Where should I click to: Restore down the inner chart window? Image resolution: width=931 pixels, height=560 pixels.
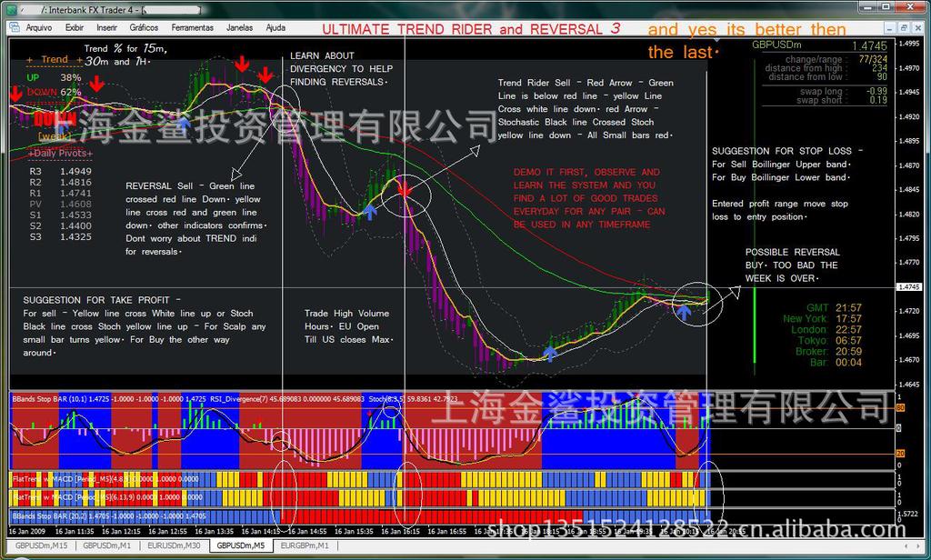point(903,28)
